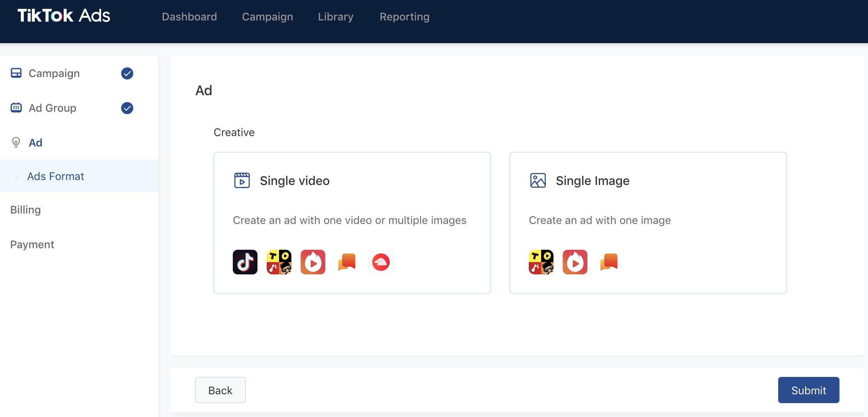The width and height of the screenshot is (868, 417).
Task: Open the Dashboard menu
Action: pyautogui.click(x=189, y=17)
